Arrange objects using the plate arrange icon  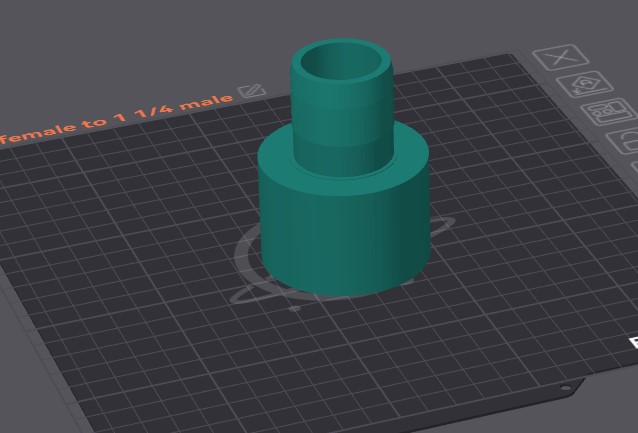pos(609,112)
